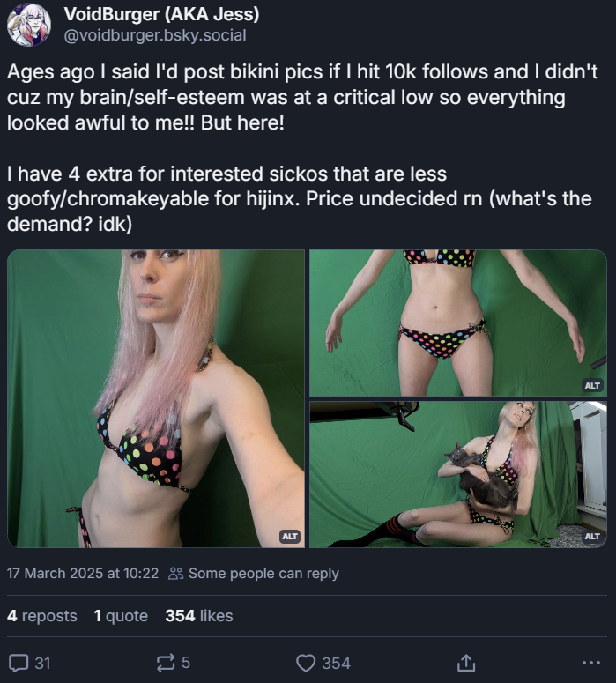
Task: Click the 17 March 2025 timestamp
Action: (83, 573)
